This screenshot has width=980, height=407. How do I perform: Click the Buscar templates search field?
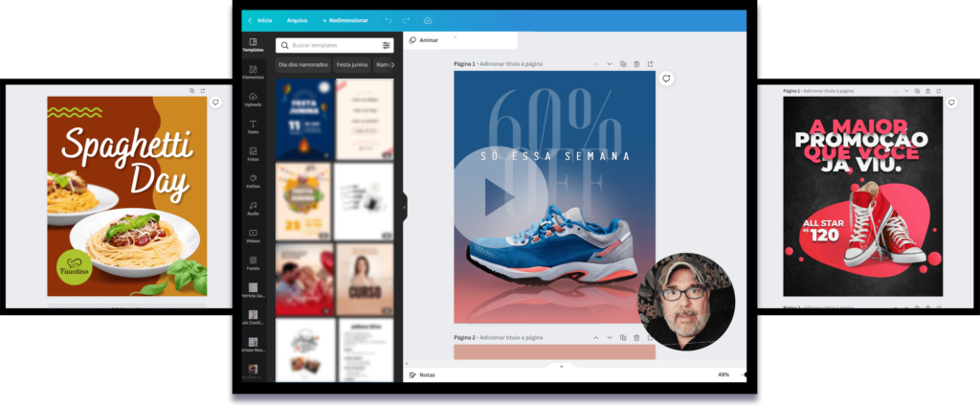(330, 45)
